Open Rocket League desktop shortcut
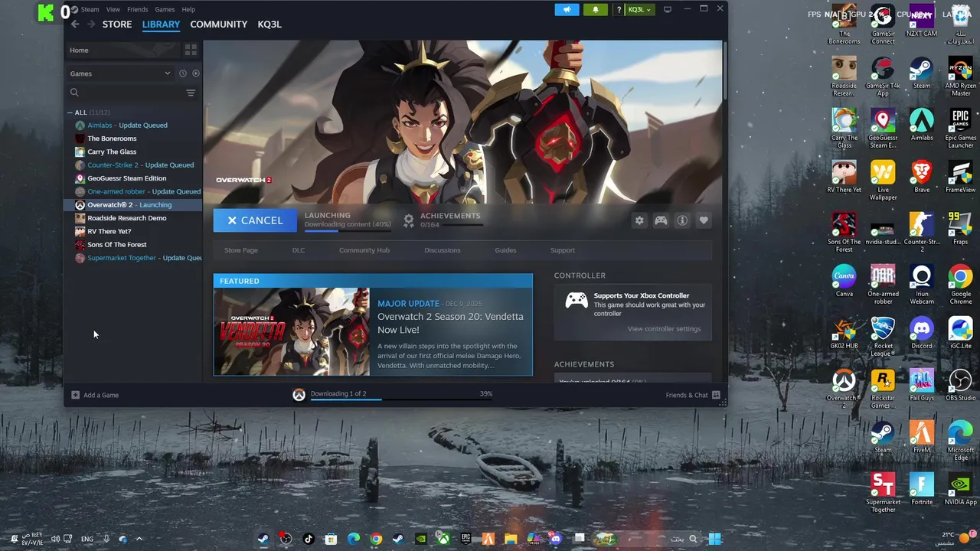The image size is (980, 551). pos(883,337)
